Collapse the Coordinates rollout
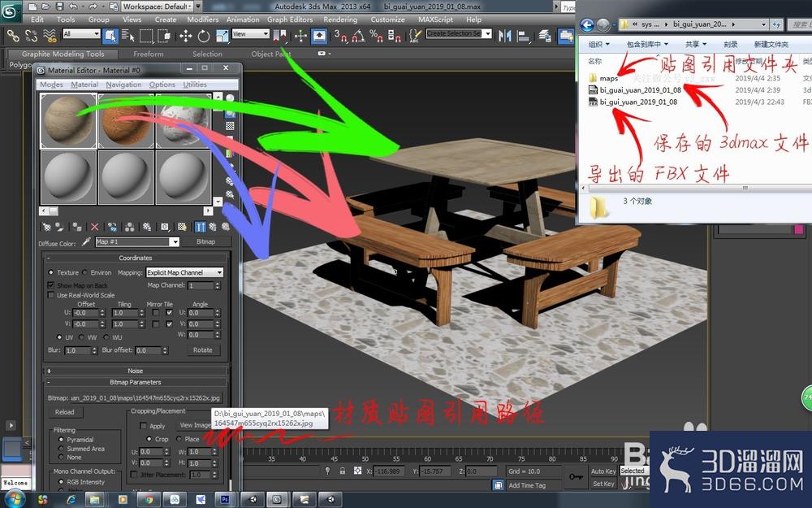The image size is (812, 508). tap(136, 258)
